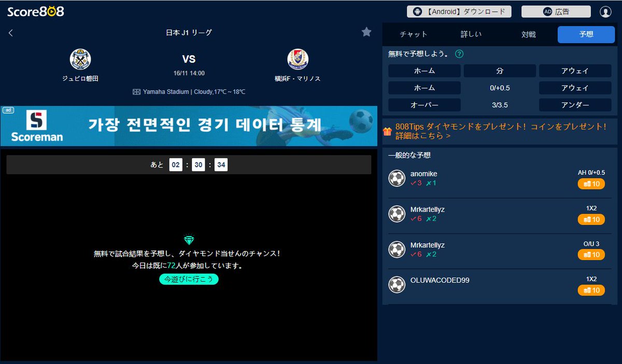Image resolution: width=622 pixels, height=364 pixels.
Task: Switch to the 対戦 tab
Action: click(529, 34)
